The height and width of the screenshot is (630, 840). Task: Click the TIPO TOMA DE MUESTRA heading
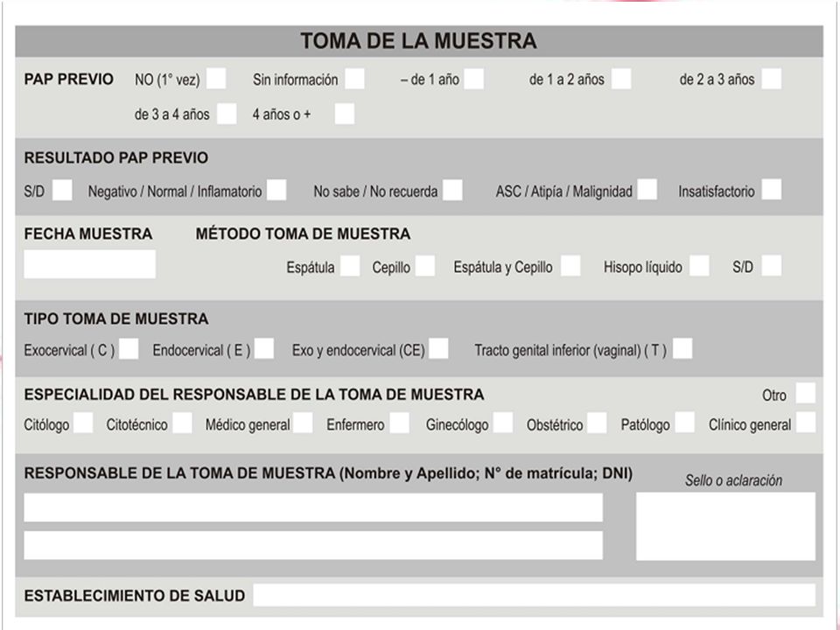(x=116, y=319)
